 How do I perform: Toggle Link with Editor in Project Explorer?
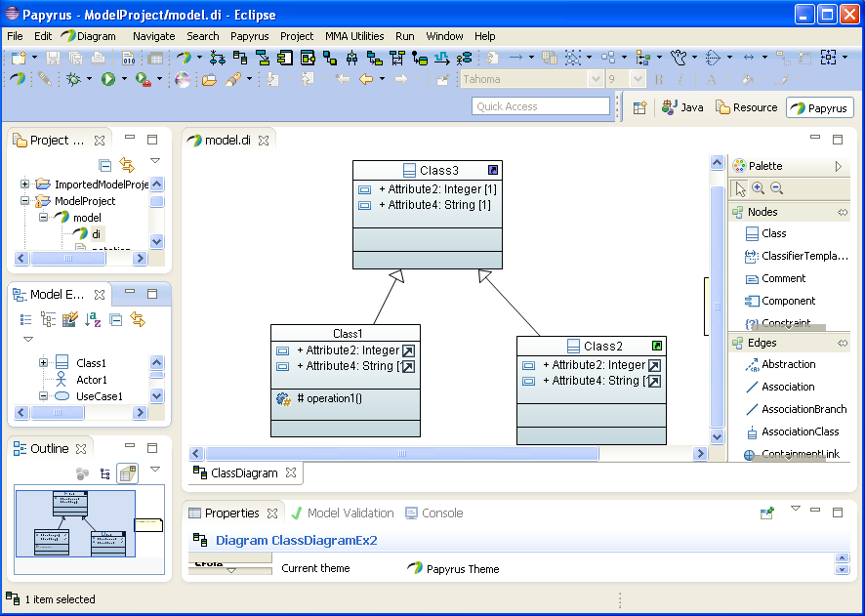[x=127, y=165]
